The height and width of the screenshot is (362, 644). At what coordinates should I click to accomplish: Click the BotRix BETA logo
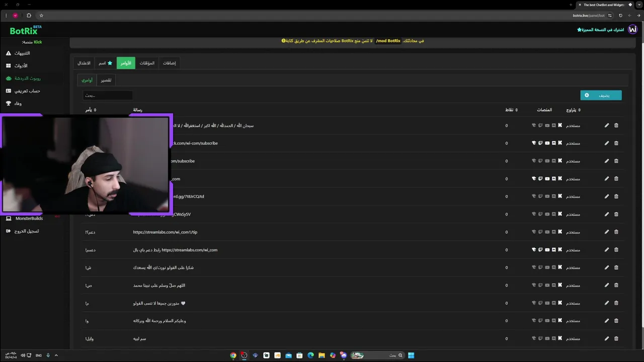(26, 31)
